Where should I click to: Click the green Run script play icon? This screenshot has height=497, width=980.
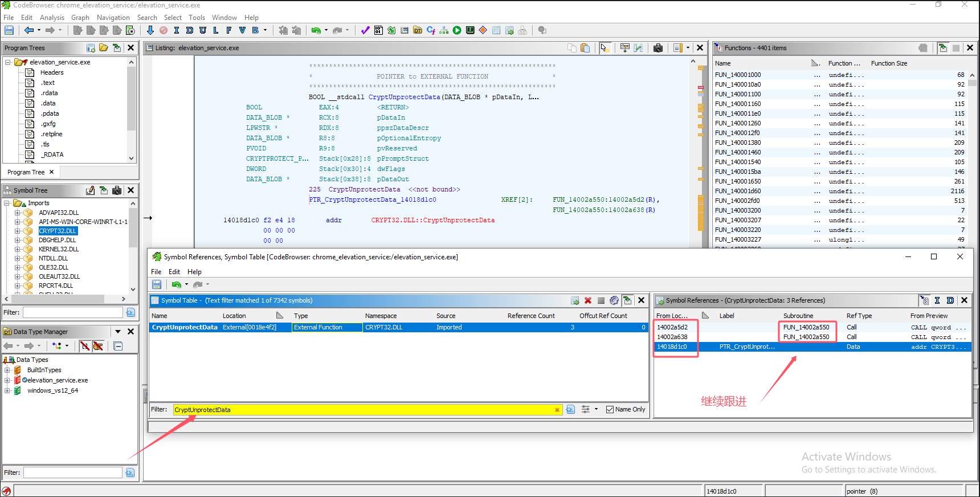coord(457,30)
